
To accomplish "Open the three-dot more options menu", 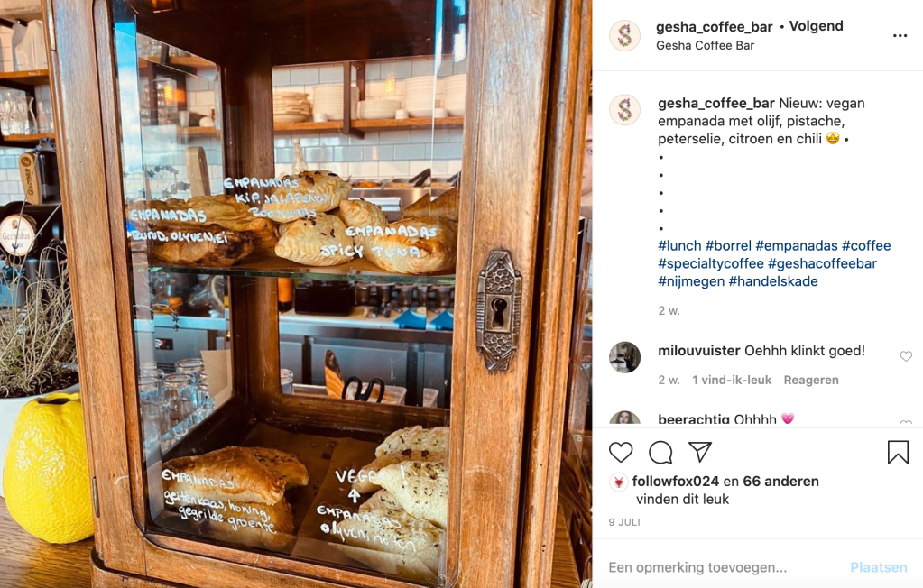I will [900, 36].
